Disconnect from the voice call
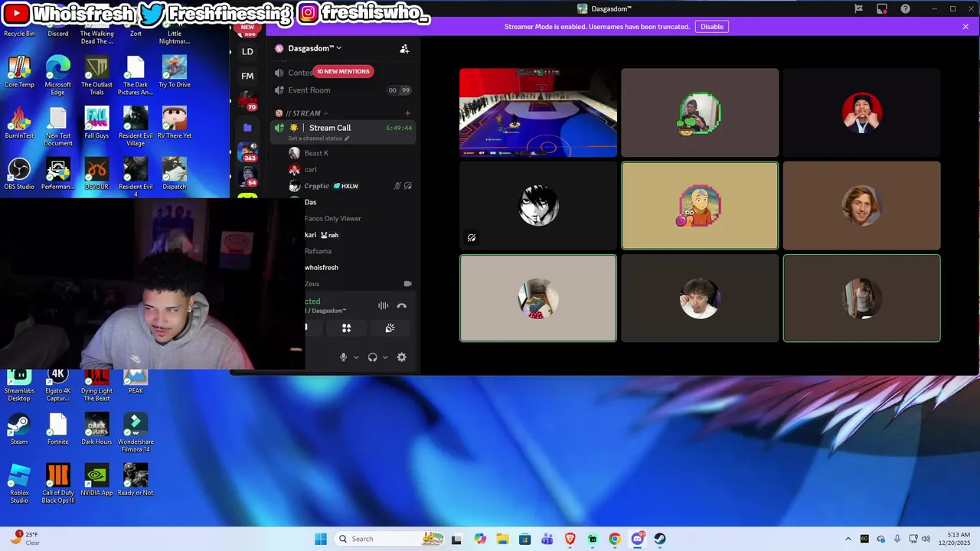 pos(401,305)
